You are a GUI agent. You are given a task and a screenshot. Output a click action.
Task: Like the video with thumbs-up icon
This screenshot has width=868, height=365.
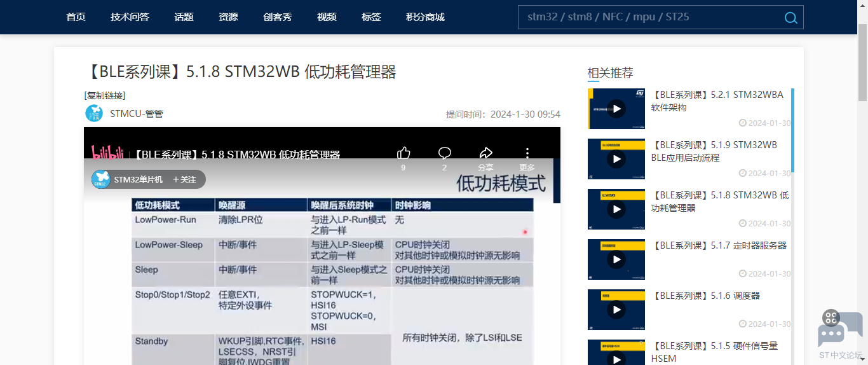coord(403,153)
